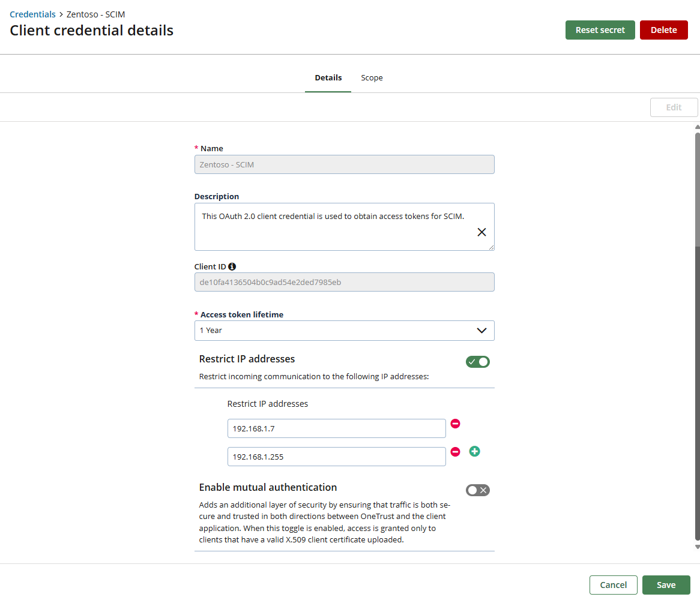Select the Details tab

click(x=328, y=78)
